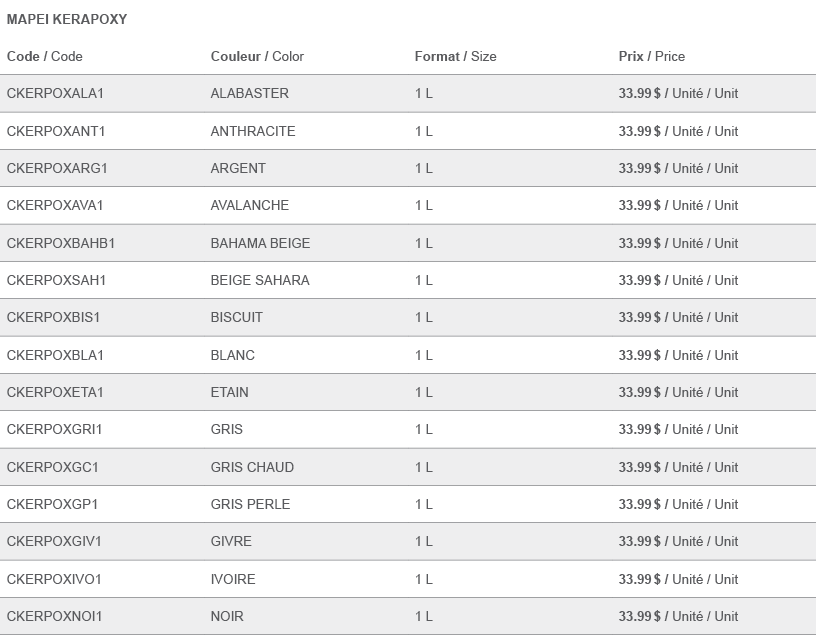
Task: Click the ANTHRACITE color name
Action: point(253,131)
